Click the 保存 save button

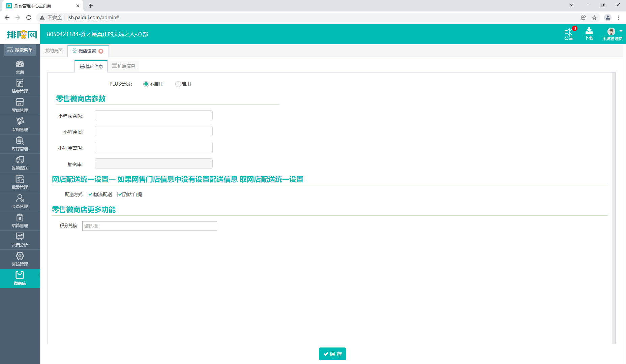pos(332,354)
